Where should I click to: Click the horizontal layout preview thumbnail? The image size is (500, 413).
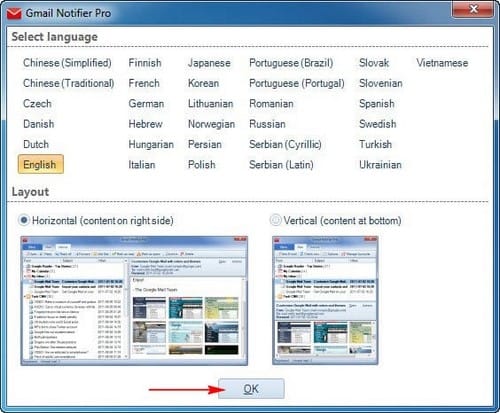pyautogui.click(x=134, y=301)
